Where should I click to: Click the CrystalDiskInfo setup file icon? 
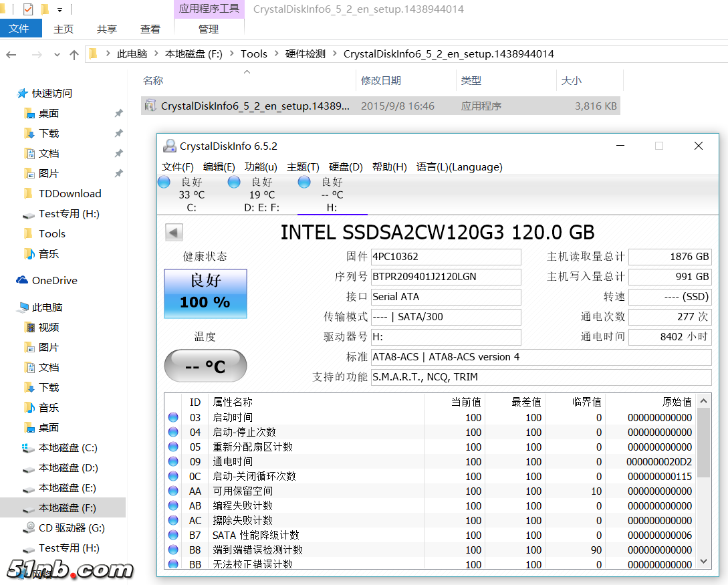point(150,106)
